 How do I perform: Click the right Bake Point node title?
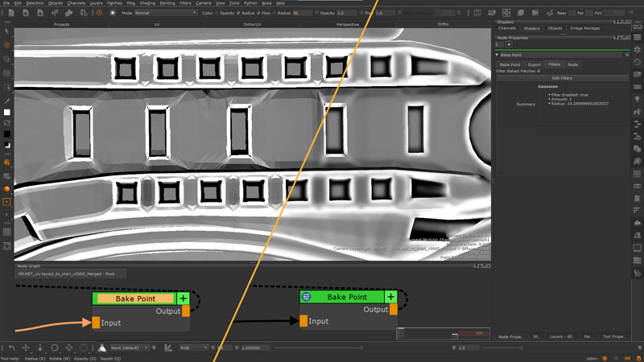(347, 296)
